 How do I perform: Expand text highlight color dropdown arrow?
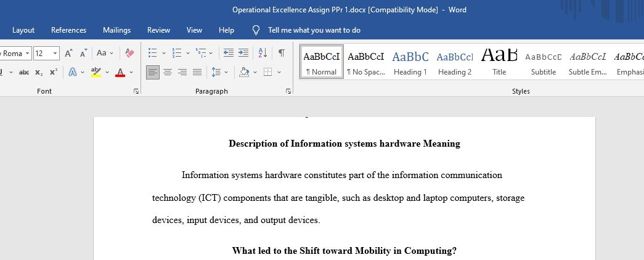coord(107,72)
